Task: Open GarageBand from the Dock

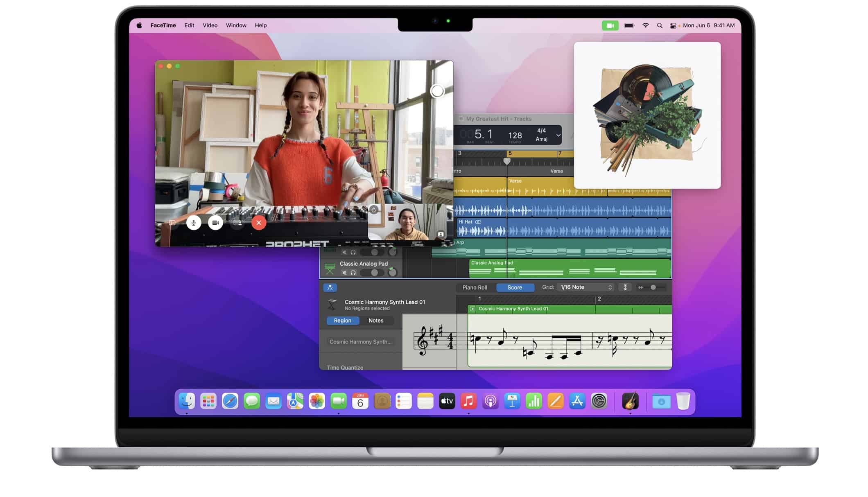Action: [630, 401]
